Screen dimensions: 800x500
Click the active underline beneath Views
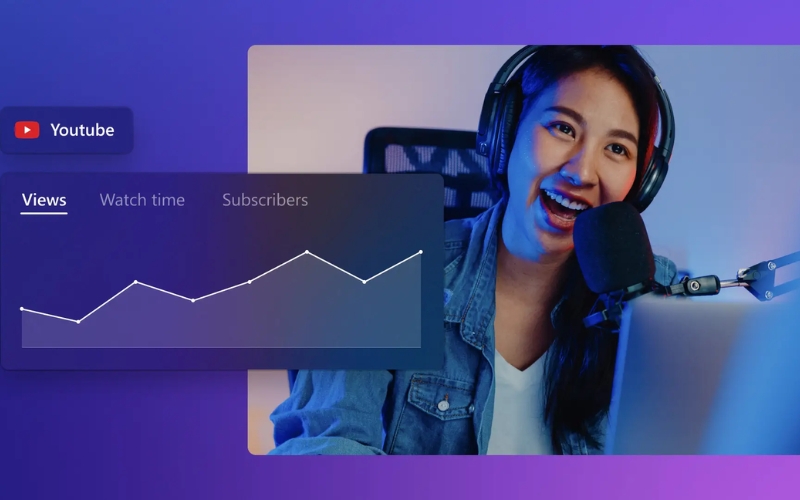click(44, 213)
